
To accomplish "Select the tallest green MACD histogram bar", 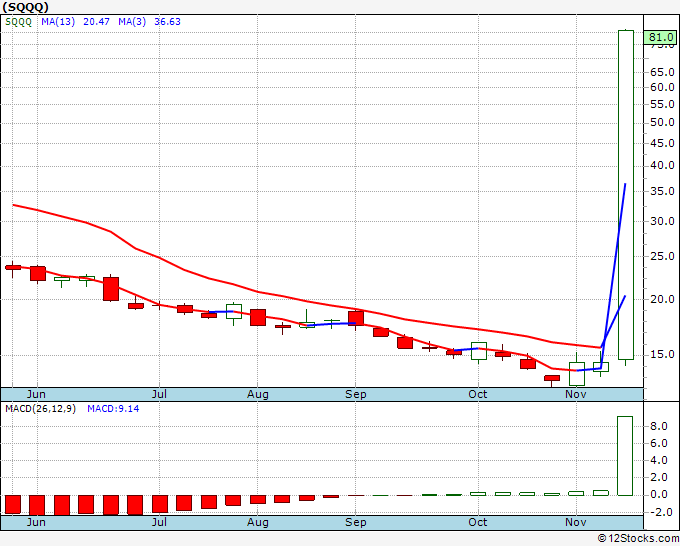I will click(625, 456).
